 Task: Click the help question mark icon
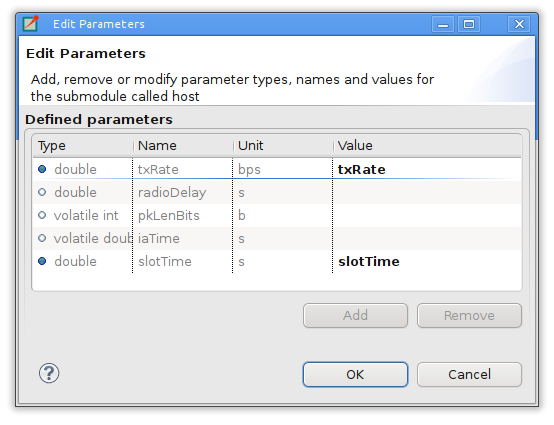49,373
